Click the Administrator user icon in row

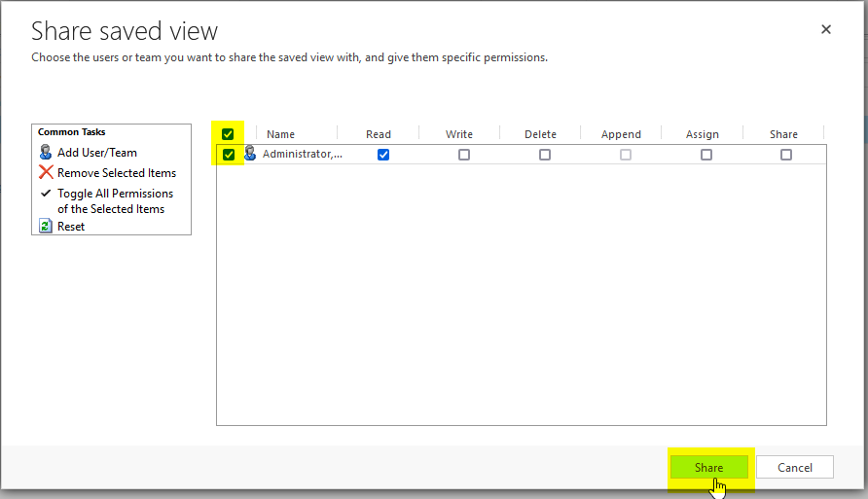250,154
